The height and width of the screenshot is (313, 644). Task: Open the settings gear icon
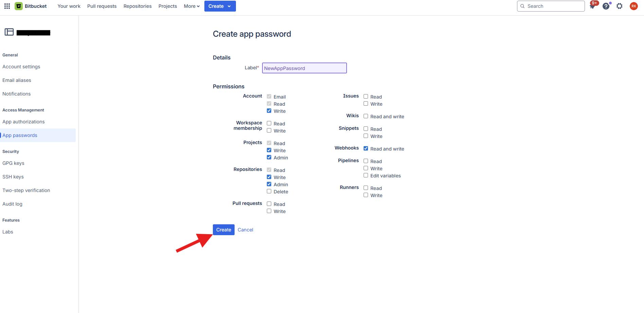pos(620,6)
